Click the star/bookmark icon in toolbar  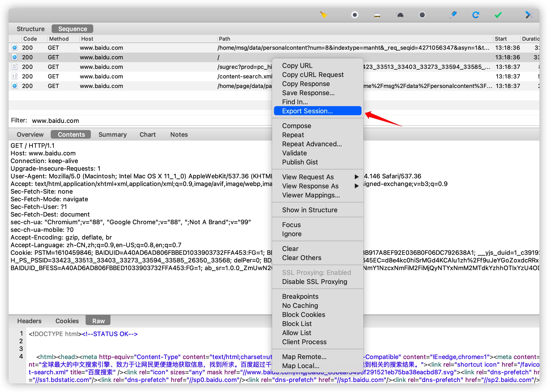click(498, 15)
